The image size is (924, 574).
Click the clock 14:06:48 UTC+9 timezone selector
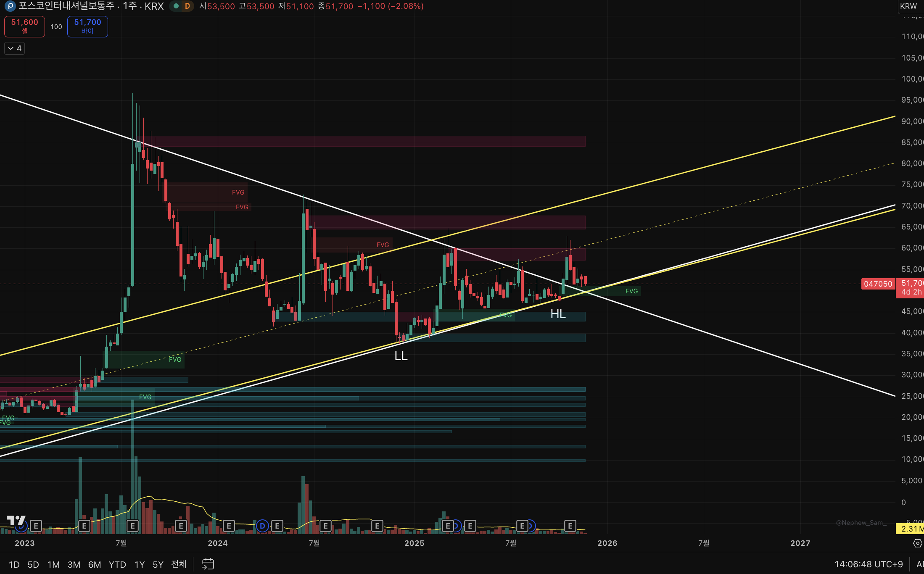(869, 564)
